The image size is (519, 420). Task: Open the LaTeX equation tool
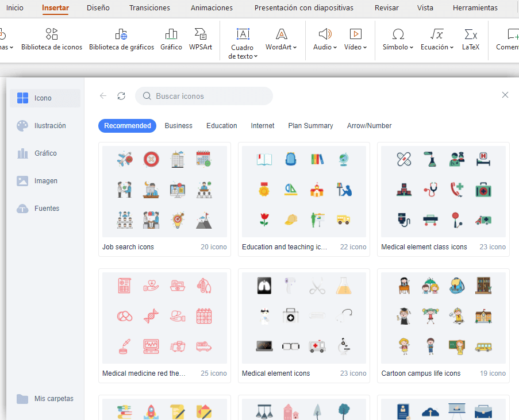[x=471, y=40]
